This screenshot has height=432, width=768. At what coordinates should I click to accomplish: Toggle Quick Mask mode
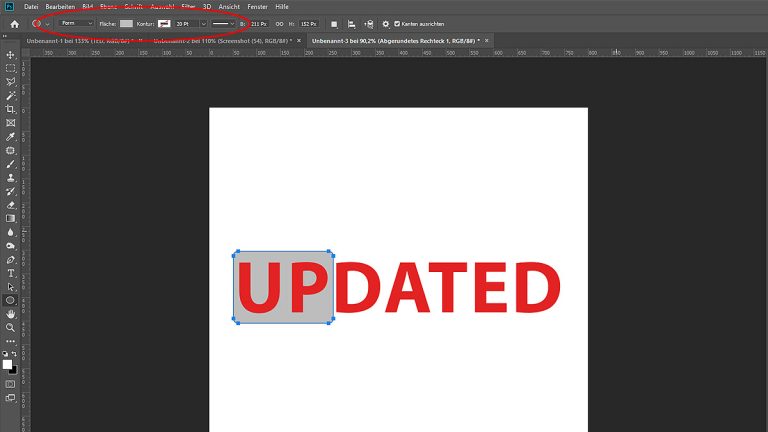coord(10,384)
